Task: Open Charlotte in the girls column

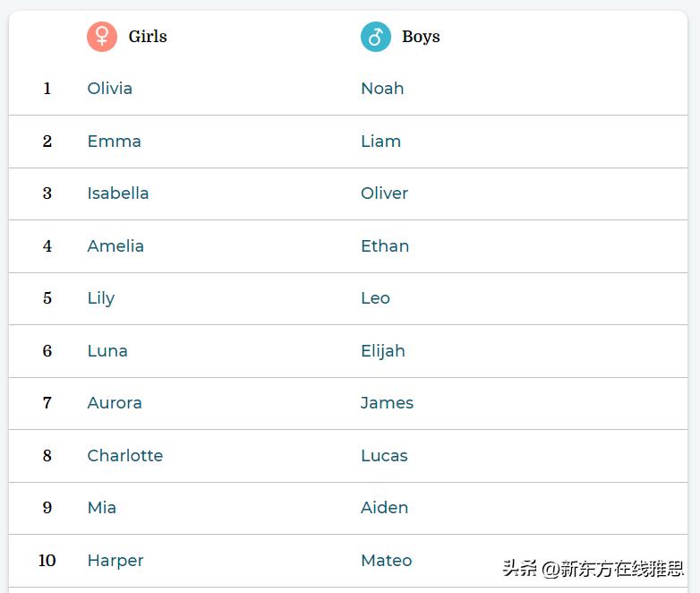Action: (x=124, y=456)
